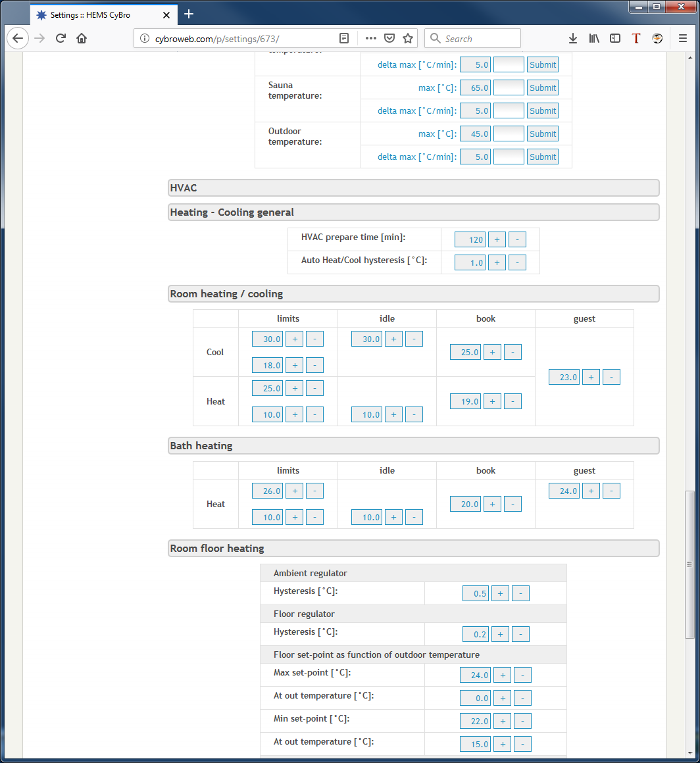This screenshot has height=763, width=700.
Task: Increase the Room guest temperature
Action: coord(591,377)
